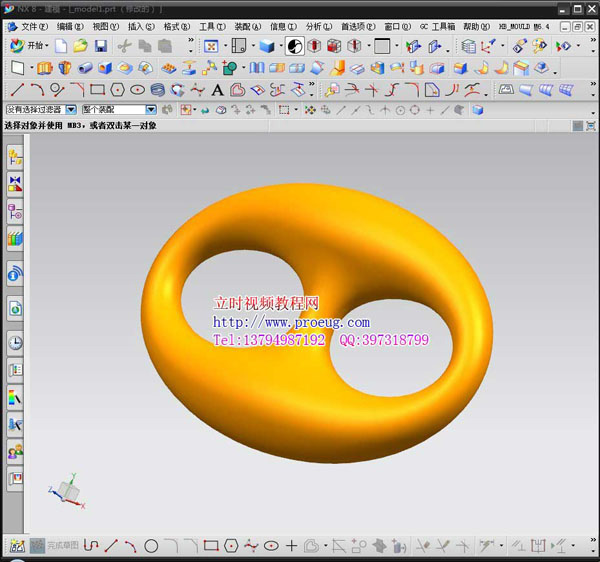Select the Text 'A' tool
Image resolution: width=600 pixels, height=562 pixels.
(217, 90)
